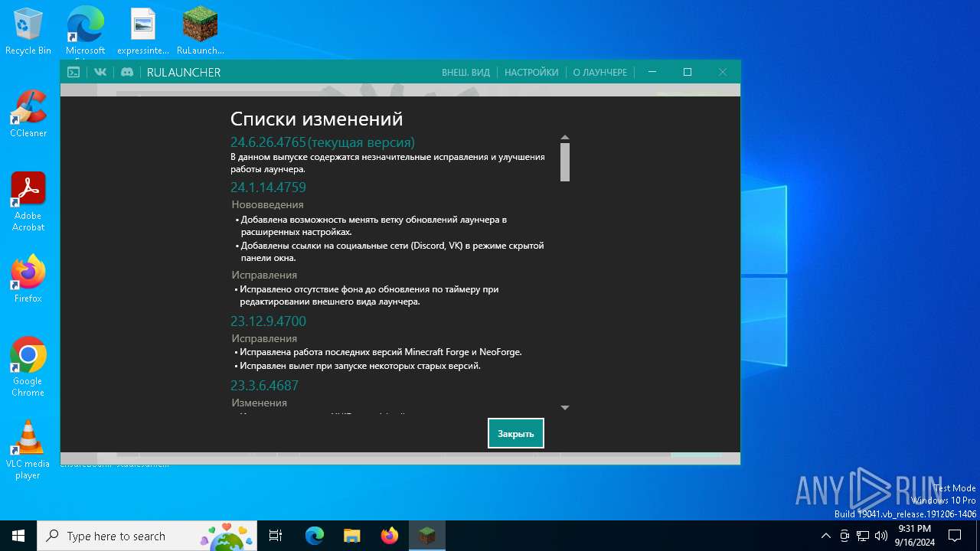
Task: Open the Firefox desktop shortcut
Action: pos(28,279)
